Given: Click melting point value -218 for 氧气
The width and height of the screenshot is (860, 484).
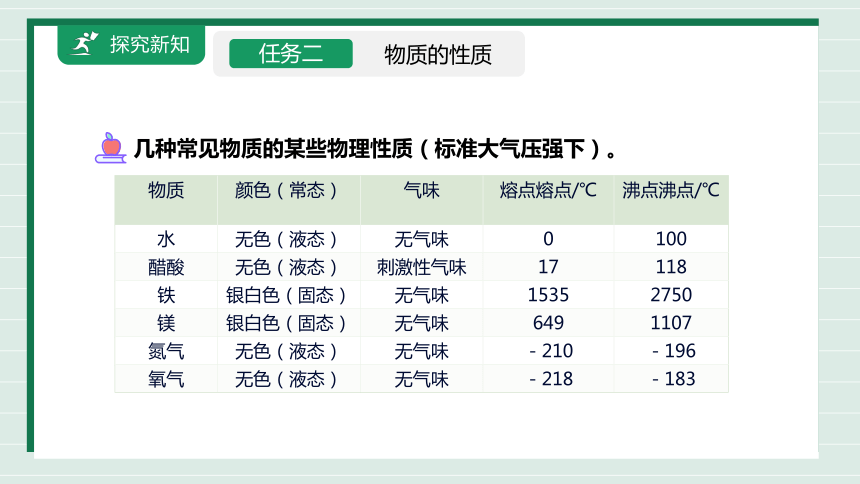Looking at the screenshot, I should click(551, 379).
